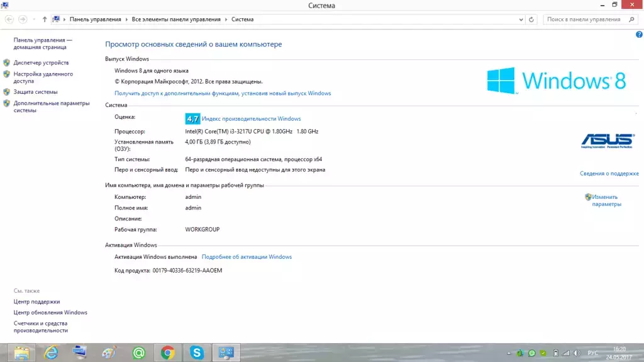Open Skype from the taskbar
The height and width of the screenshot is (362, 644).
[x=197, y=353]
